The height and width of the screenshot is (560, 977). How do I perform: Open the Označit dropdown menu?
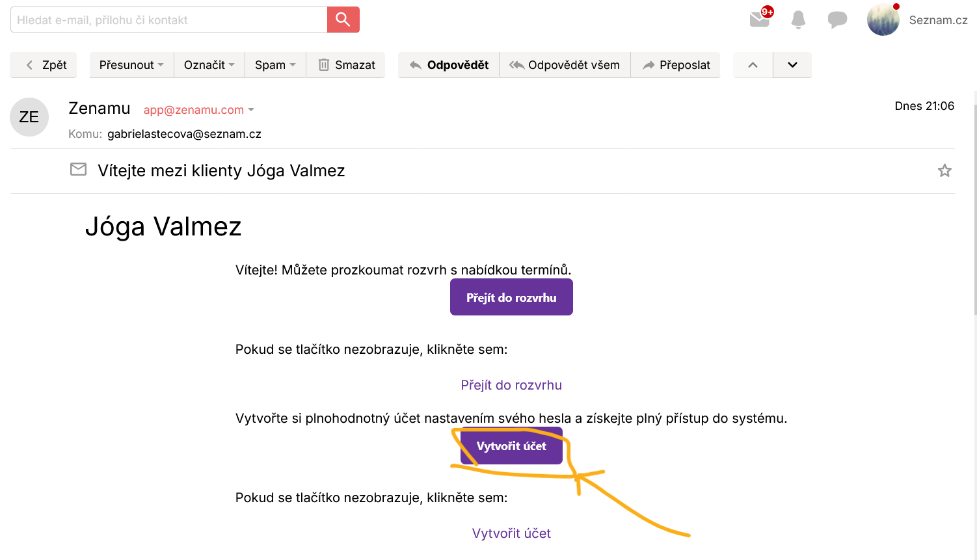209,65
